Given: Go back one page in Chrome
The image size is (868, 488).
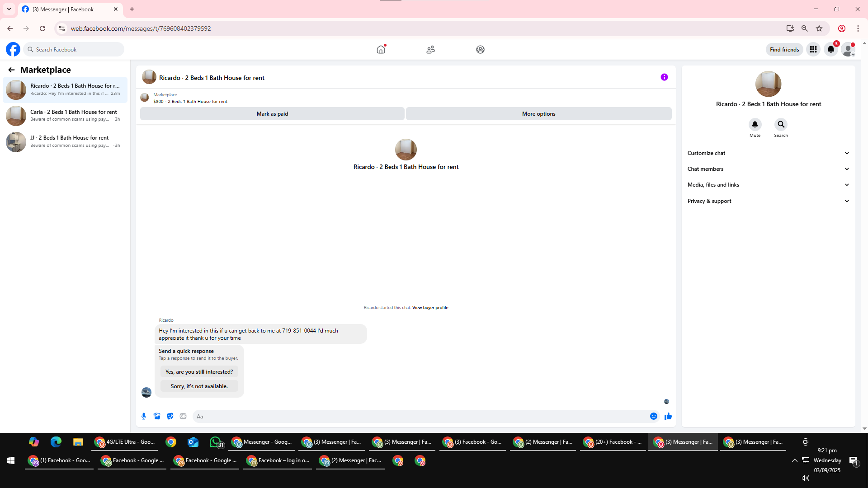Looking at the screenshot, I should 10,28.
